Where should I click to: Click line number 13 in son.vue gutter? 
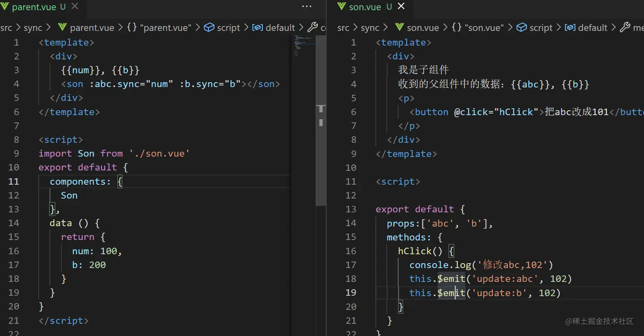coord(351,209)
